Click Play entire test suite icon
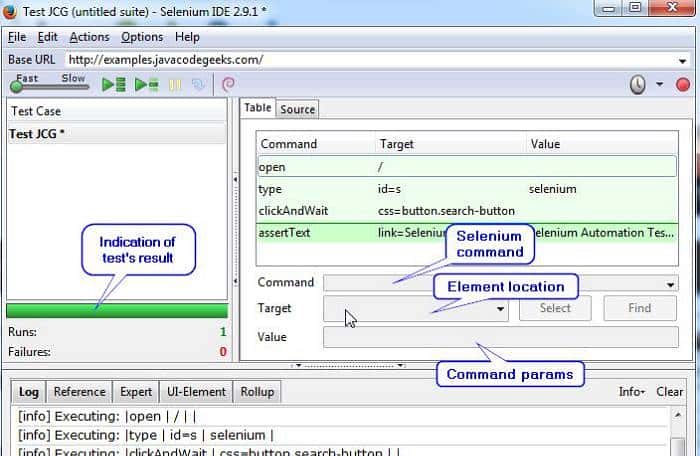Image resolution: width=700 pixels, height=456 pixels. (x=114, y=85)
